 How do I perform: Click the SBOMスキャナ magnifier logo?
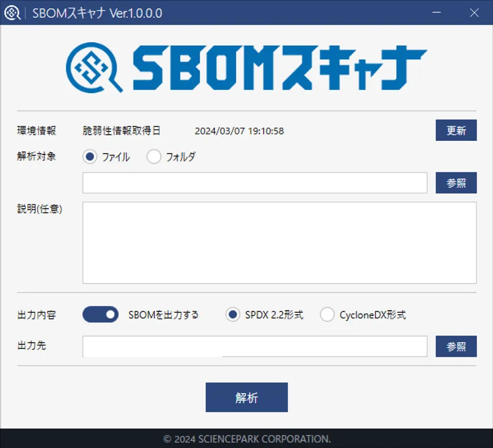pyautogui.click(x=94, y=68)
